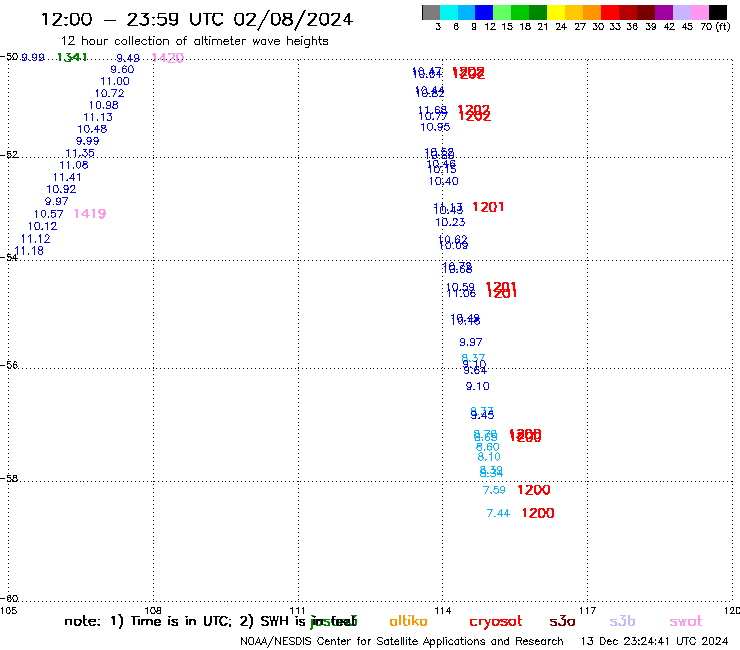Click 'NOAA/NESDIS Center for Satellite Applications and Research'
This screenshot has width=740, height=650.
pyautogui.click(x=402, y=641)
